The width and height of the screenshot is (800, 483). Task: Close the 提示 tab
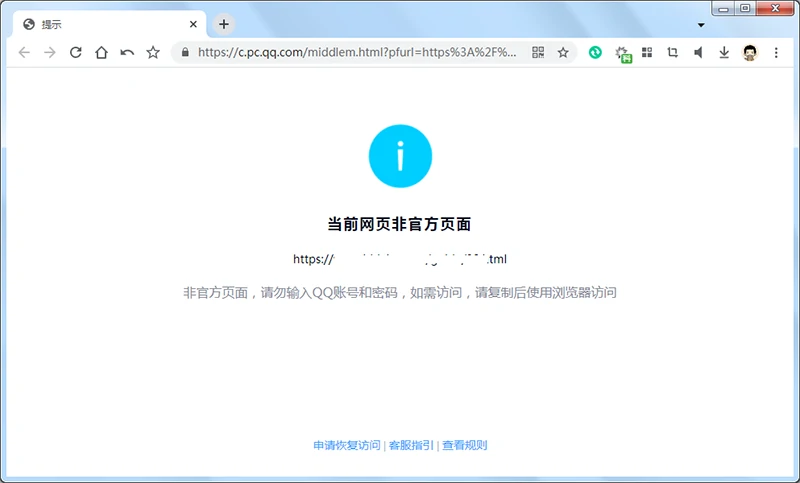point(193,24)
